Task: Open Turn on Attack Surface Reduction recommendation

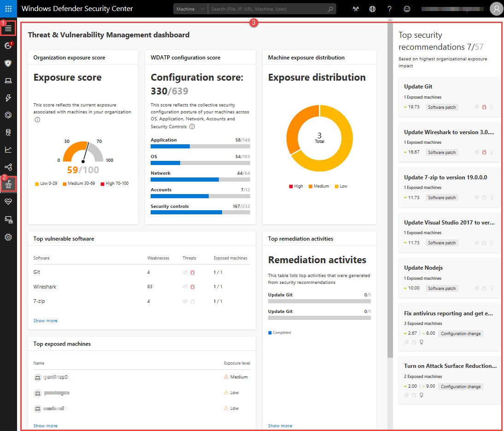Action: tap(449, 380)
